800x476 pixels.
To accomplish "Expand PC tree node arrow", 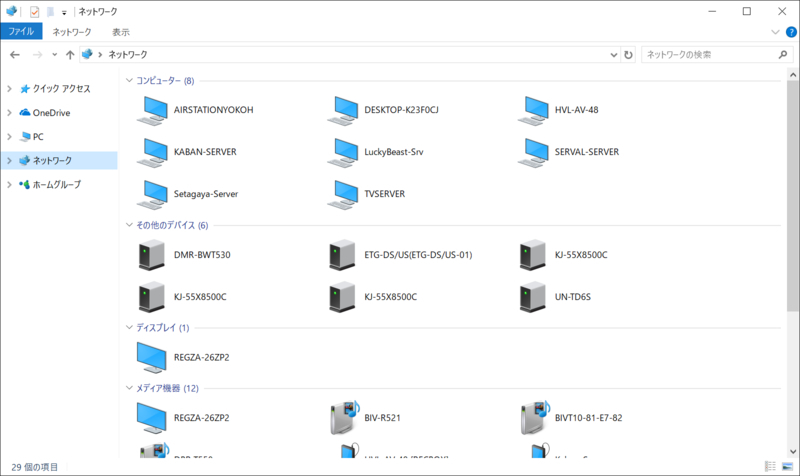I will [9, 137].
